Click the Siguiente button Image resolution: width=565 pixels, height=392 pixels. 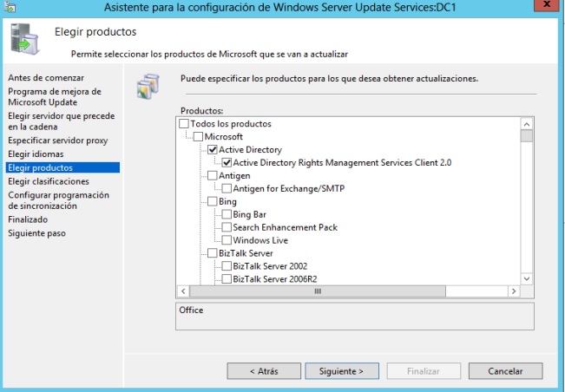[x=342, y=371]
